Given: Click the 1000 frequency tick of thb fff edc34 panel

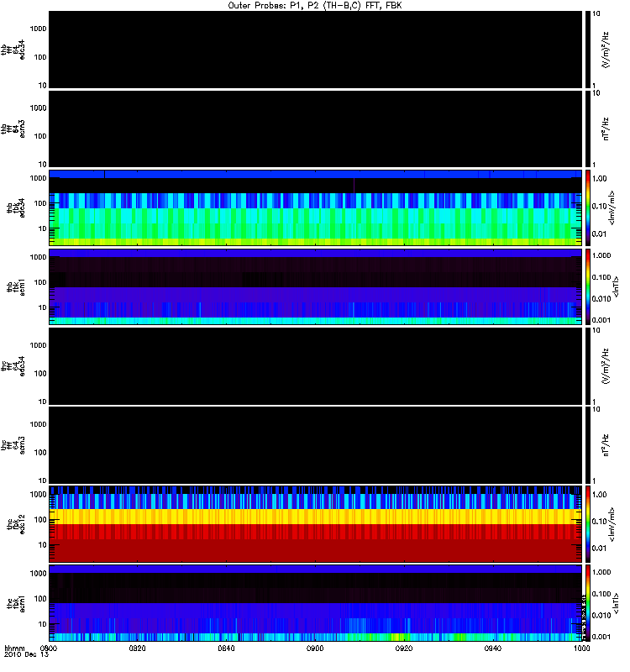Looking at the screenshot, I should tap(38, 29).
